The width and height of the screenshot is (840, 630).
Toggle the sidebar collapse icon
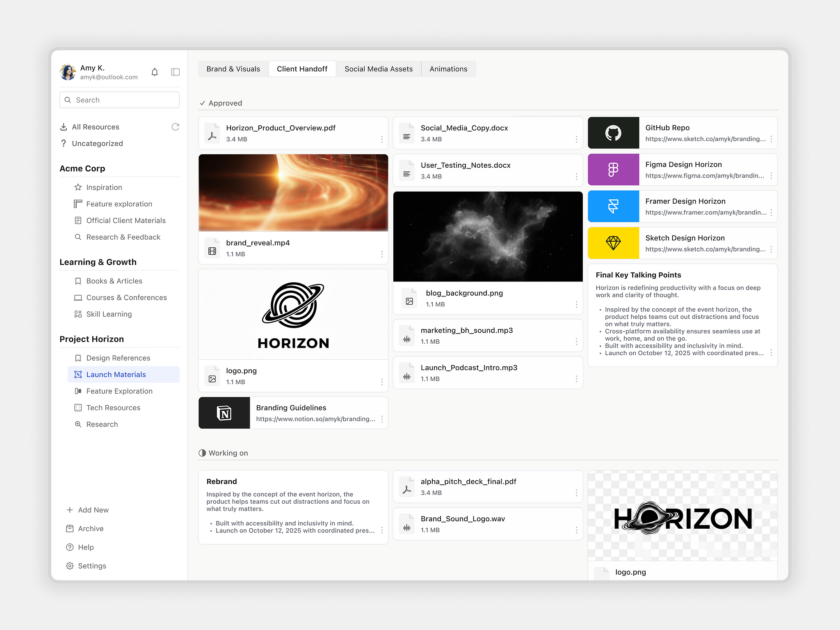175,72
